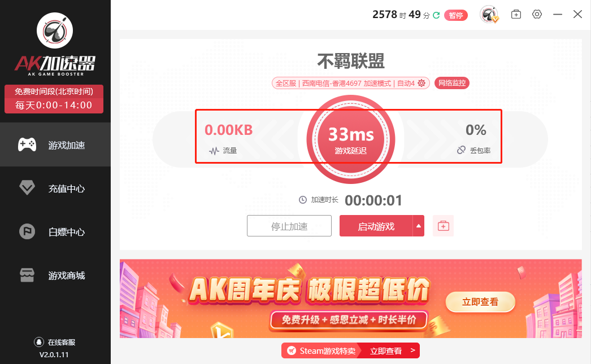
Task: Go to 白嫖中心 in the sidebar
Action: (55, 232)
